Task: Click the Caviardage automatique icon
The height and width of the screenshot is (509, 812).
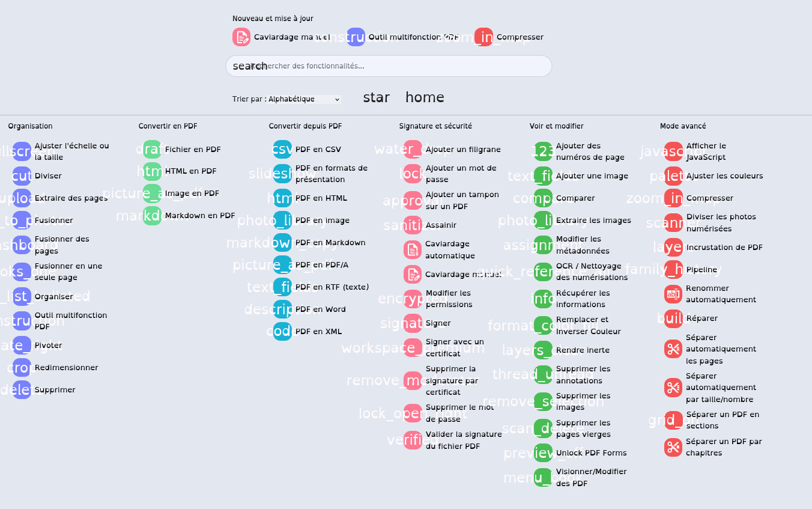Action: tap(413, 249)
